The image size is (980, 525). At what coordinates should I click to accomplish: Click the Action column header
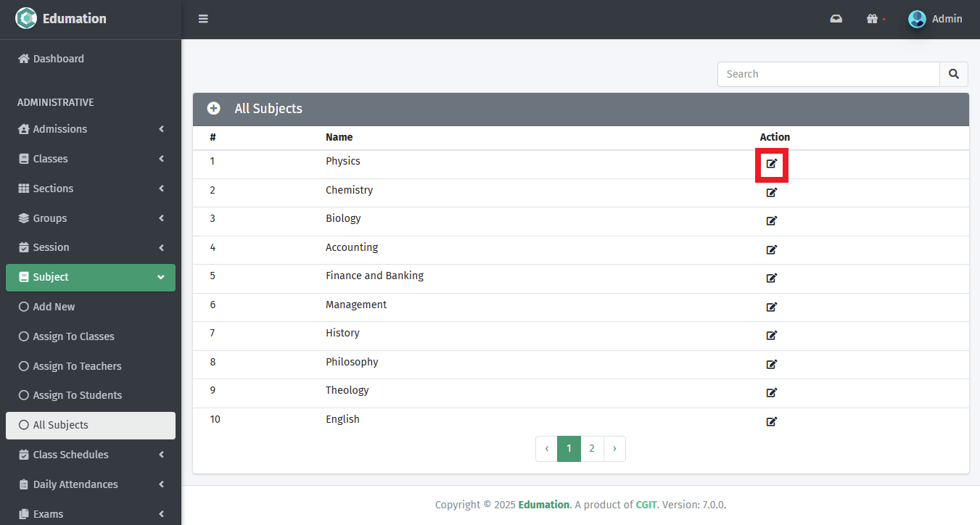pyautogui.click(x=775, y=137)
